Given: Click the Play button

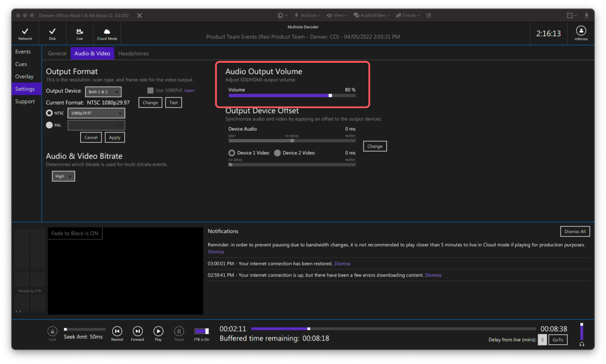Looking at the screenshot, I should (x=158, y=331).
